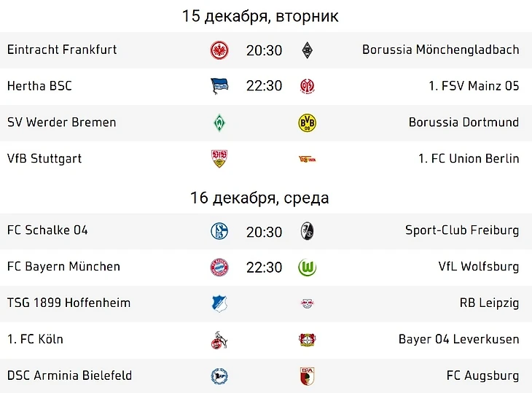The height and width of the screenshot is (393, 532).
Task: Select the Hertha BSC flag logo
Action: tap(219, 86)
